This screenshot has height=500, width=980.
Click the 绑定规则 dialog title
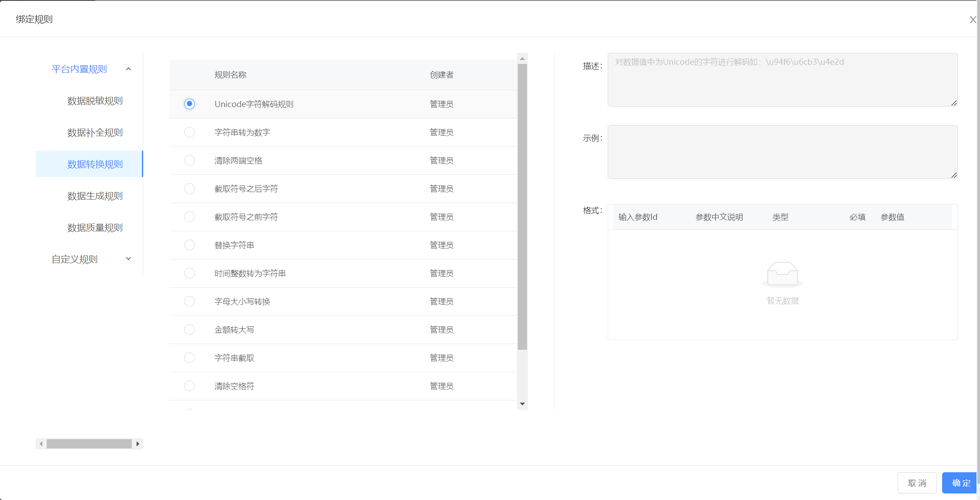[x=34, y=19]
